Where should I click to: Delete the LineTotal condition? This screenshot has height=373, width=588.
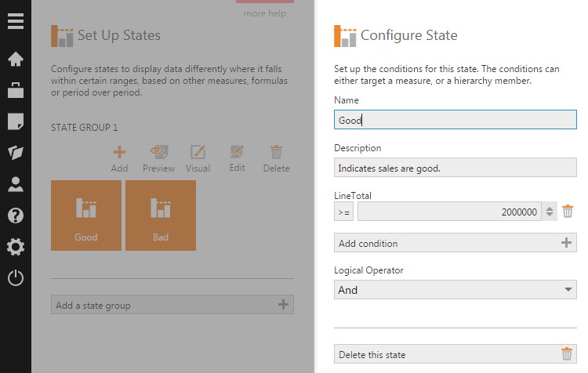pyautogui.click(x=568, y=212)
